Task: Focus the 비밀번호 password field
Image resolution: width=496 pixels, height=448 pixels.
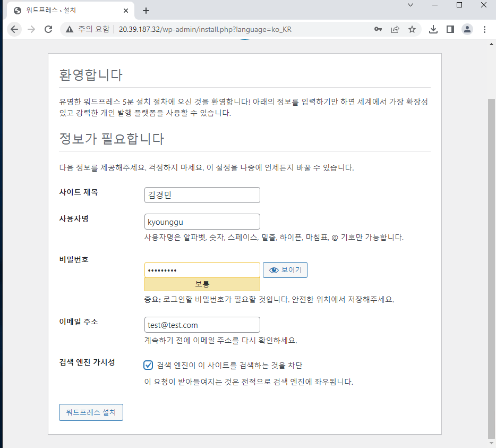Action: (202, 270)
